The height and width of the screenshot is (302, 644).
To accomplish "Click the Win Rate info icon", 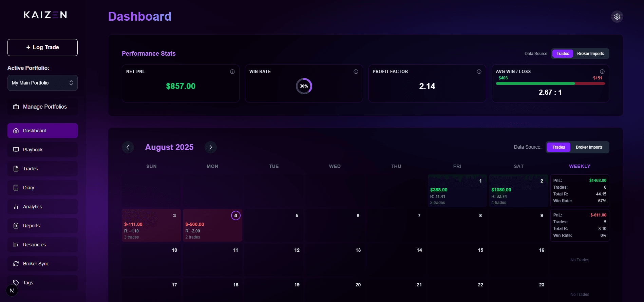I will (x=356, y=72).
